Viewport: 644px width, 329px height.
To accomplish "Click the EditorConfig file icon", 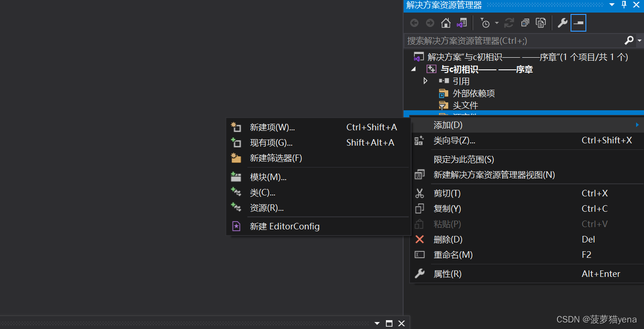I will (236, 226).
